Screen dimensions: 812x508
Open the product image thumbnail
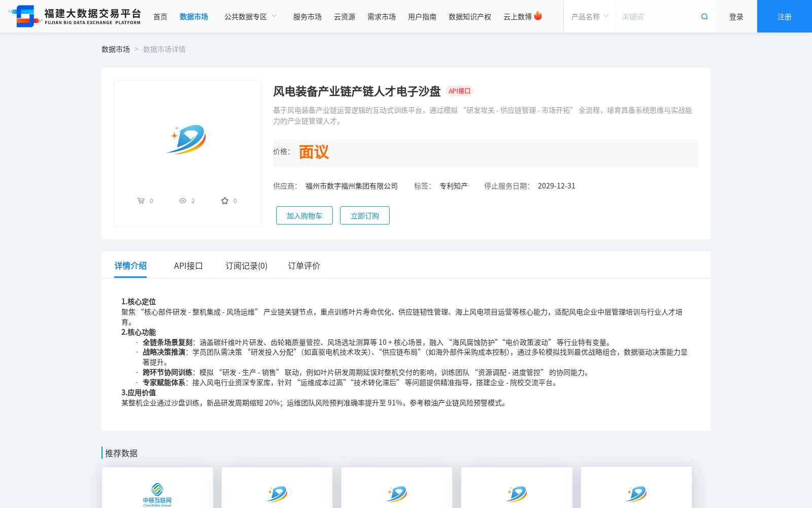(187, 139)
